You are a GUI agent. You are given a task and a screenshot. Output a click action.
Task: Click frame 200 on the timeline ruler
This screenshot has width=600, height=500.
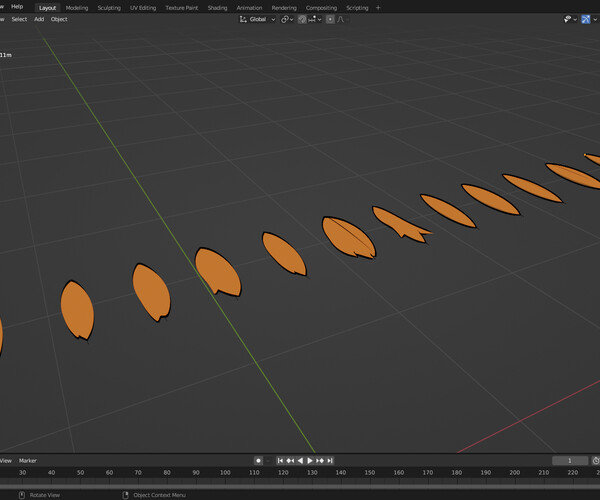pos(514,472)
